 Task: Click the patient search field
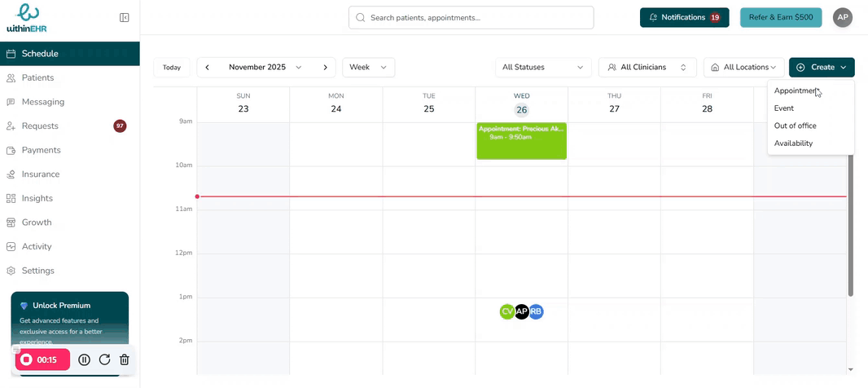pyautogui.click(x=471, y=17)
